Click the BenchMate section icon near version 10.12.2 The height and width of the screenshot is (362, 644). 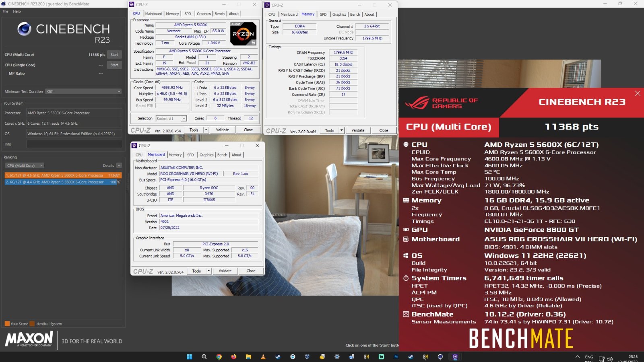(x=406, y=314)
